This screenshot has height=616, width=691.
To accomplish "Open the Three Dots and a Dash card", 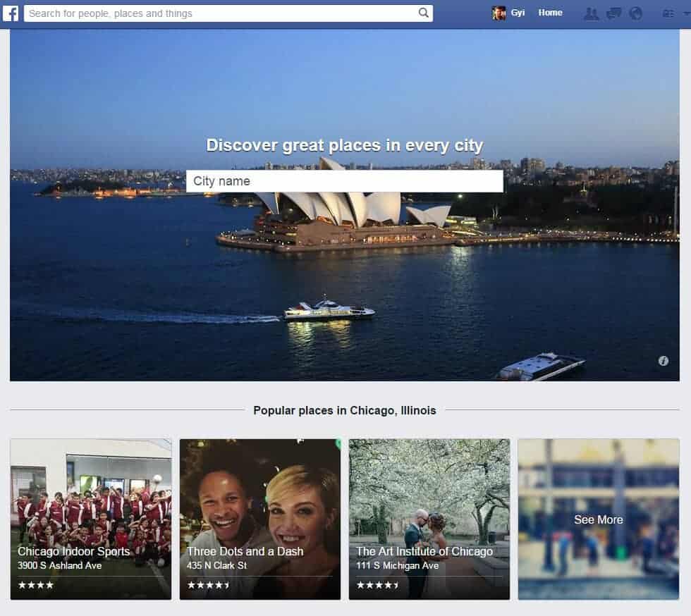I will coord(260,519).
